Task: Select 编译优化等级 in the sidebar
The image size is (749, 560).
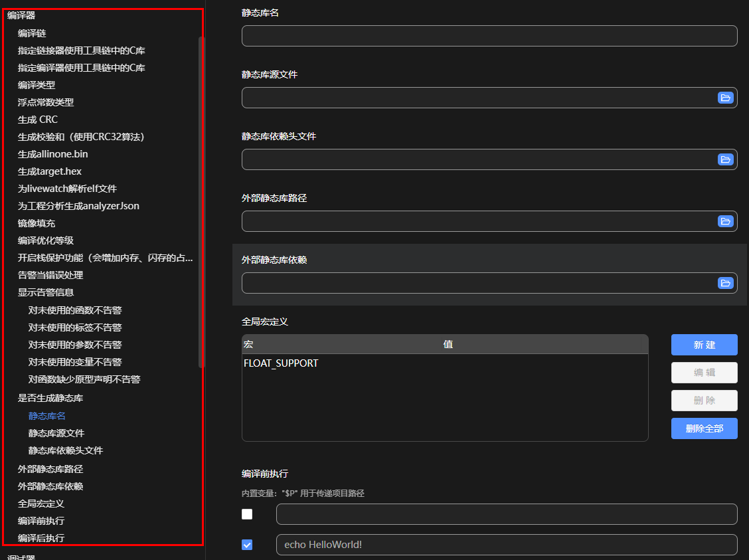Action: pos(45,240)
